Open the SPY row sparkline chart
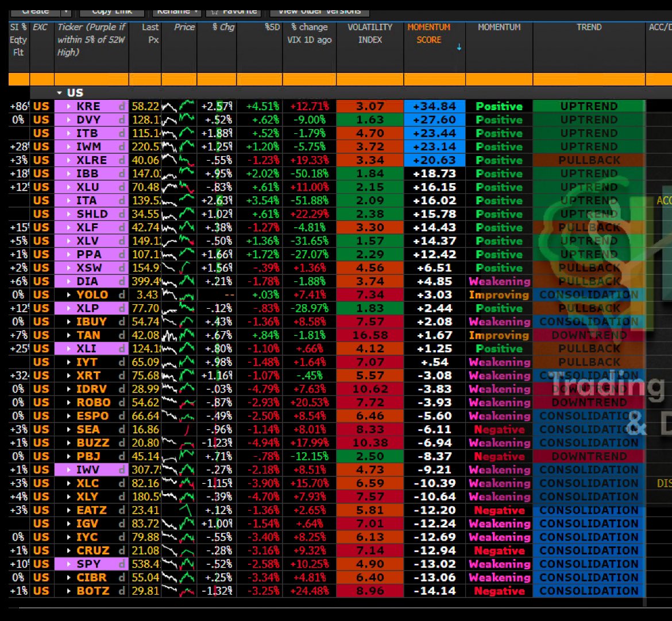 [179, 564]
